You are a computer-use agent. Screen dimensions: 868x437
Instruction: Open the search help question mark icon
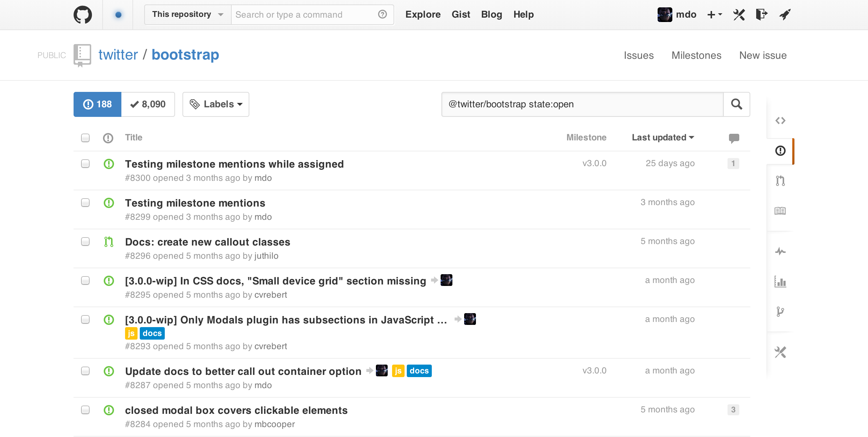click(383, 14)
